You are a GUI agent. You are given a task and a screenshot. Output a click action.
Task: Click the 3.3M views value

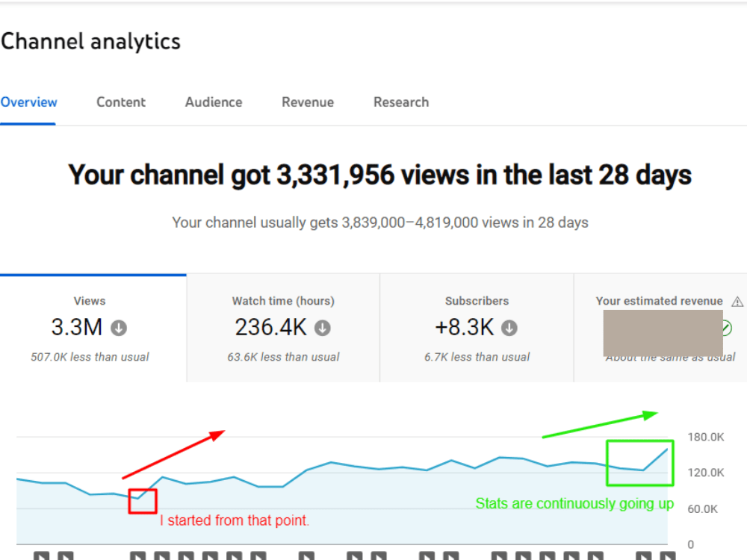77,328
